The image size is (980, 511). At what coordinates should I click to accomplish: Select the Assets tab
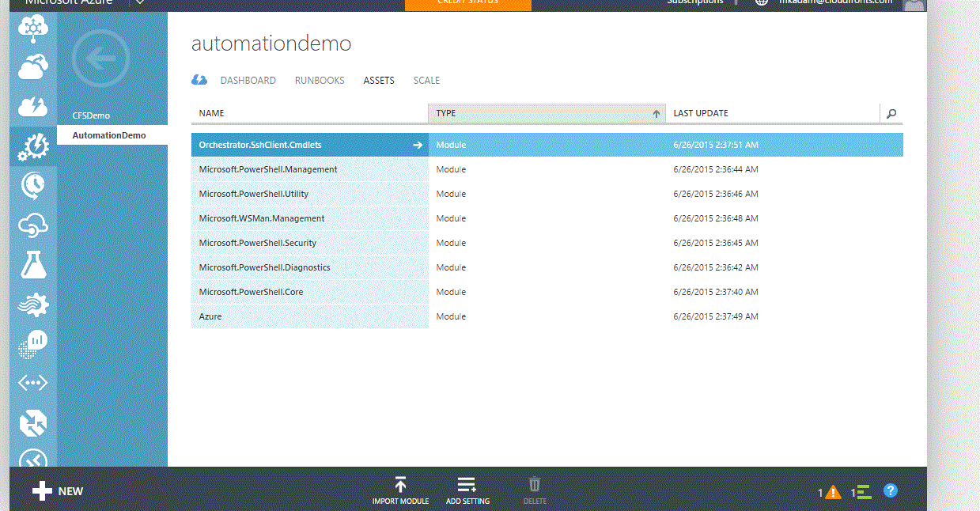tap(379, 81)
